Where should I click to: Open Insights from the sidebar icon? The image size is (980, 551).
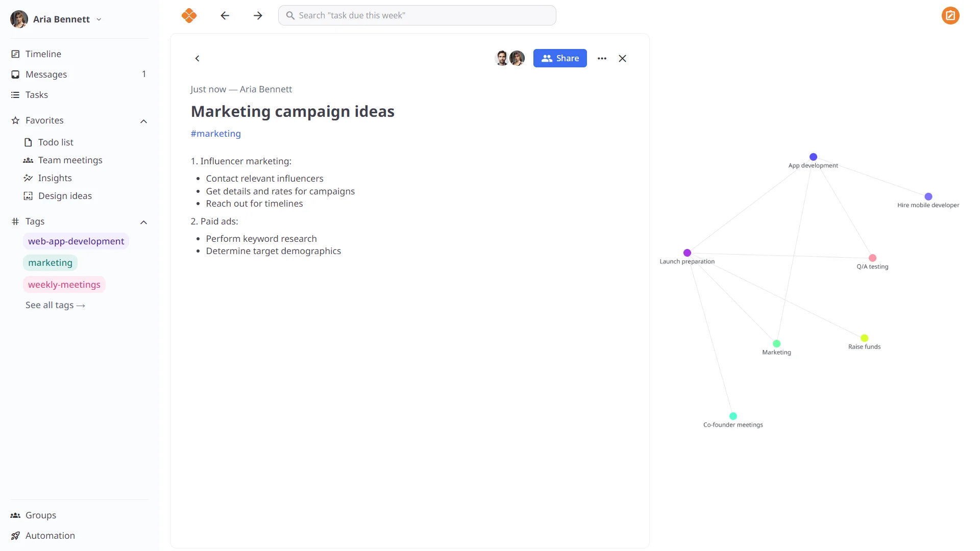click(x=29, y=178)
